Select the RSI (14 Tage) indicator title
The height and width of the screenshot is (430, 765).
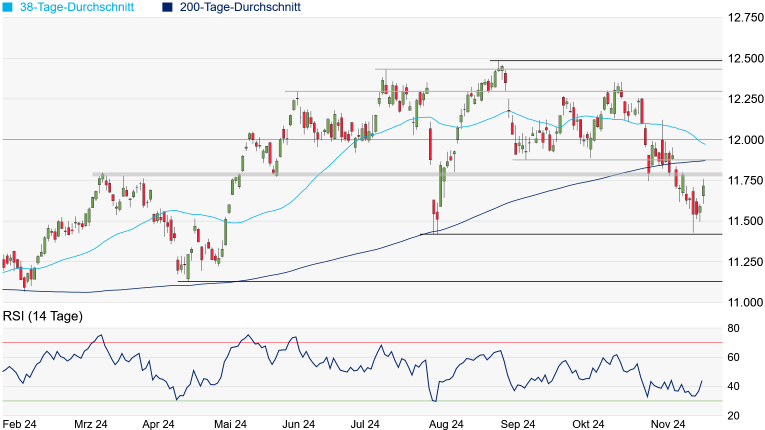pyautogui.click(x=42, y=316)
